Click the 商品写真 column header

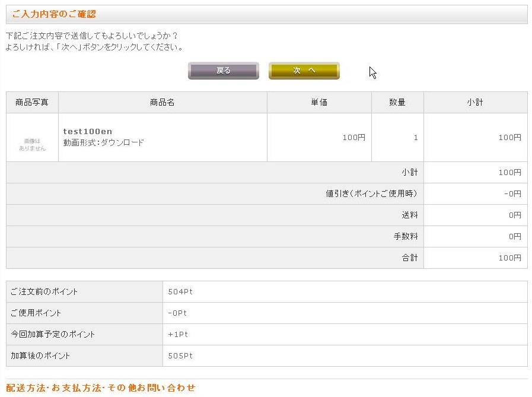point(32,103)
